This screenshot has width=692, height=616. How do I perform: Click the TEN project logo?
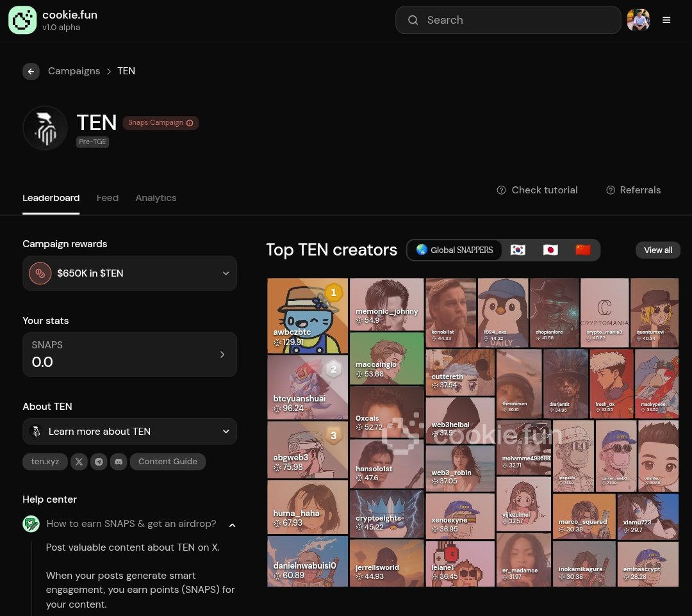pos(45,128)
